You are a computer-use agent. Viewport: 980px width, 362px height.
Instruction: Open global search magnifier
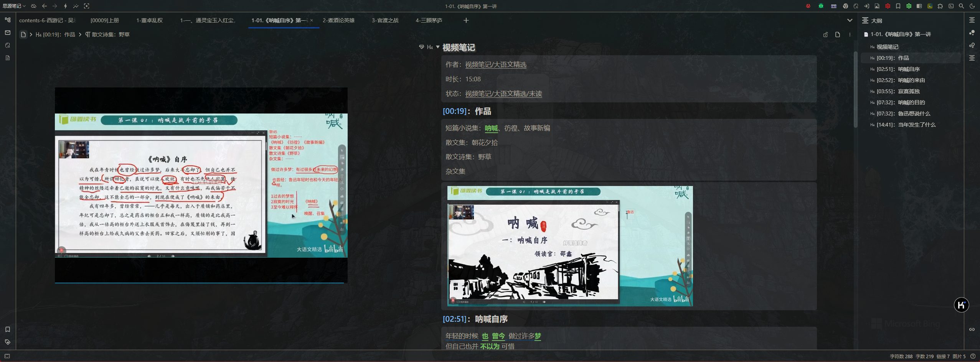click(x=962, y=6)
